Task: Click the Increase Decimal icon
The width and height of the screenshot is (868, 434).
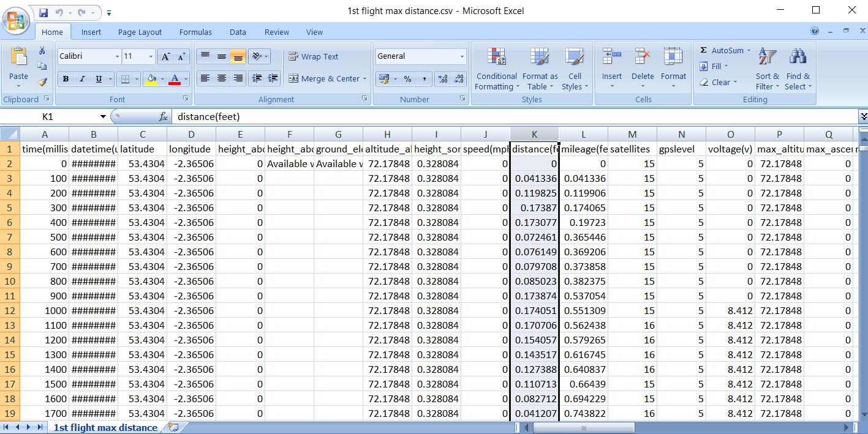Action: click(x=442, y=79)
